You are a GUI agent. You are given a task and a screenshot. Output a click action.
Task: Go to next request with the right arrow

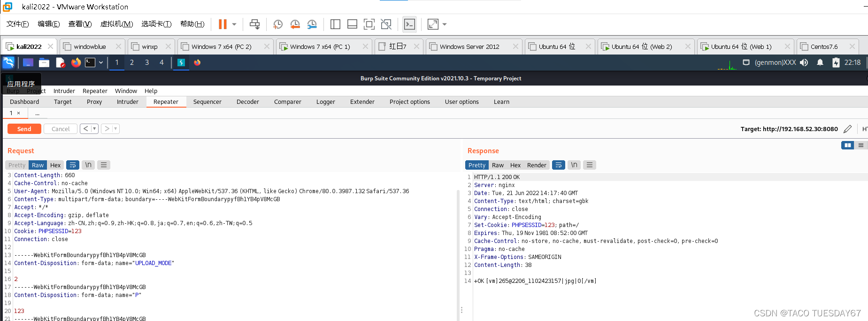point(107,129)
